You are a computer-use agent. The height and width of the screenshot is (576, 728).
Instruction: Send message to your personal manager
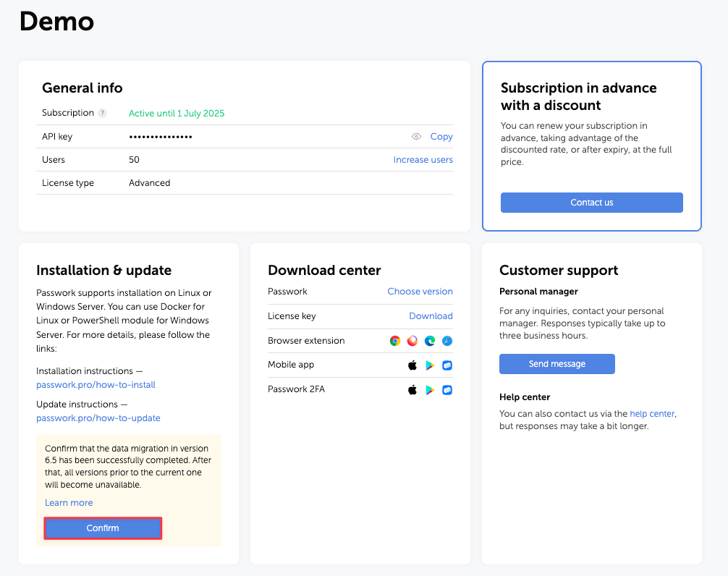556,364
